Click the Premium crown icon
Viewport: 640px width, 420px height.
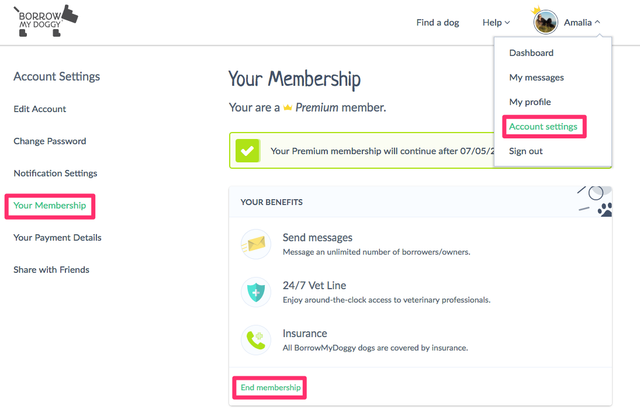tap(288, 107)
